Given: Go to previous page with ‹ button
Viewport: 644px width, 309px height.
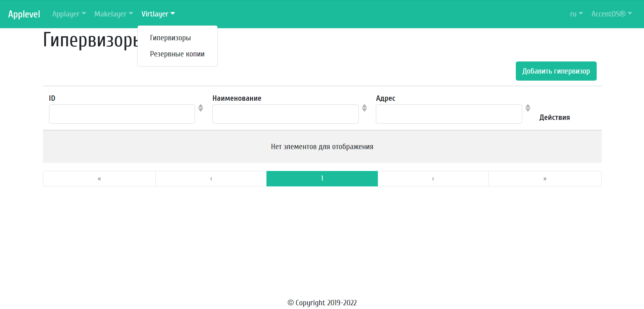Looking at the screenshot, I should pyautogui.click(x=211, y=179).
